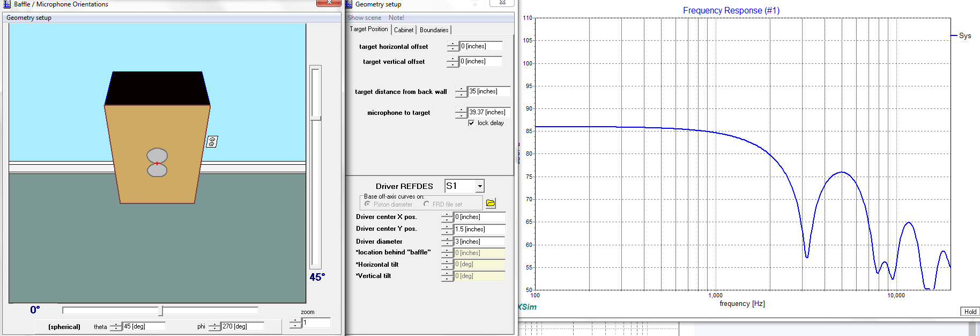
Task: Open the Driver REFDES S1 dropdown
Action: tap(480, 186)
